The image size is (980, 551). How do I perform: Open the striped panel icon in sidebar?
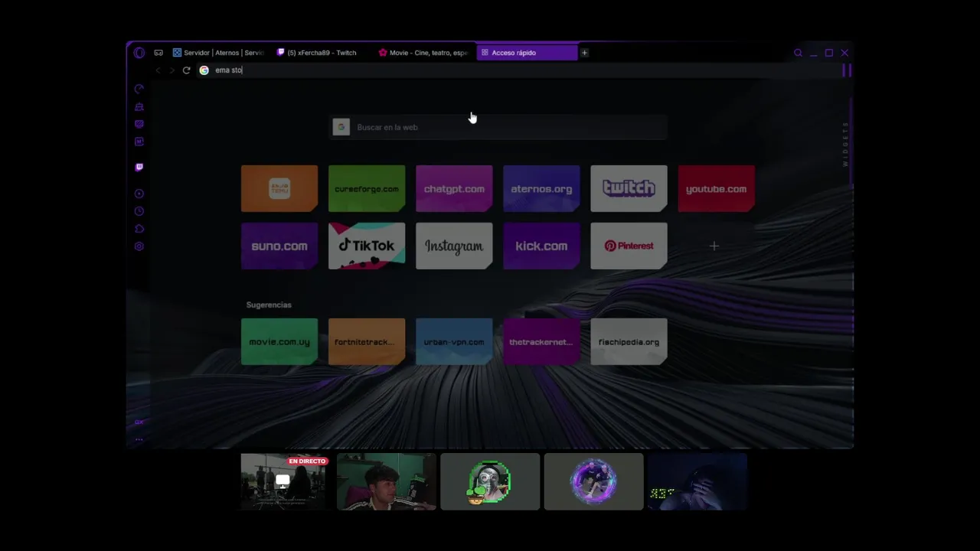coord(139,124)
